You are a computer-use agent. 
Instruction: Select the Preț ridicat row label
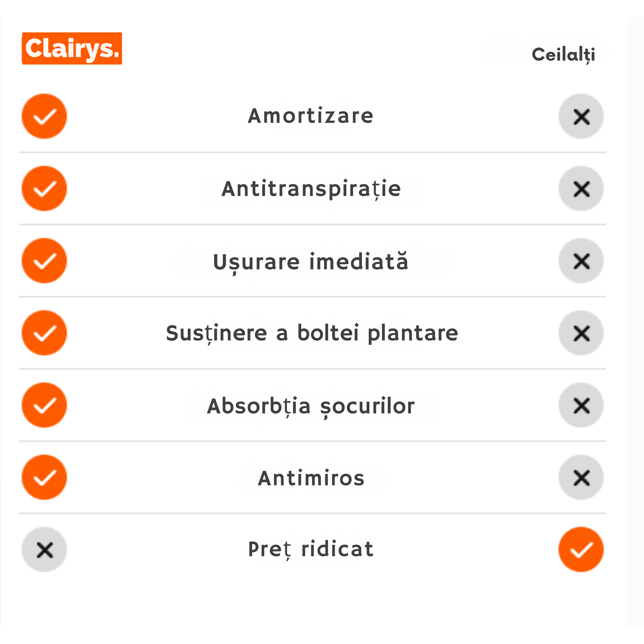coord(311,549)
